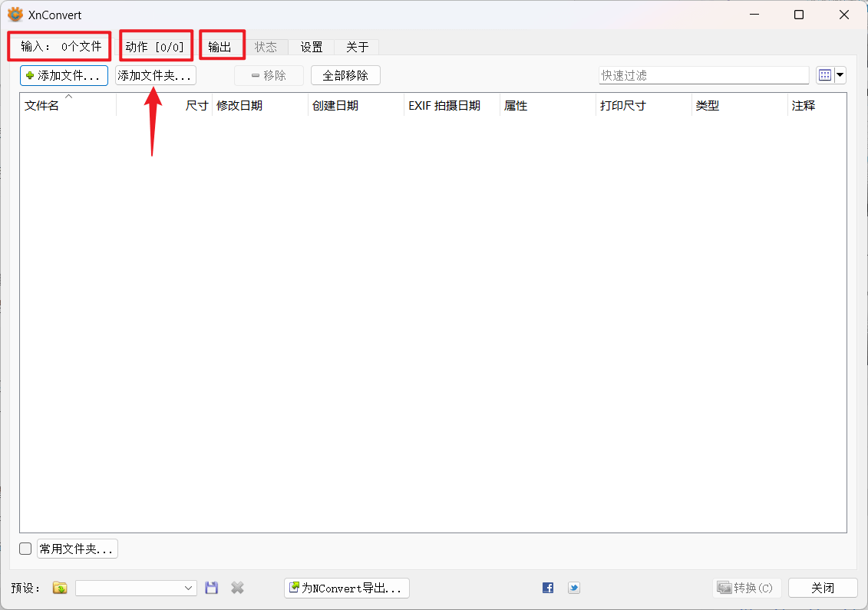Open the 输出 tab
This screenshot has height=610, width=868.
coord(219,47)
